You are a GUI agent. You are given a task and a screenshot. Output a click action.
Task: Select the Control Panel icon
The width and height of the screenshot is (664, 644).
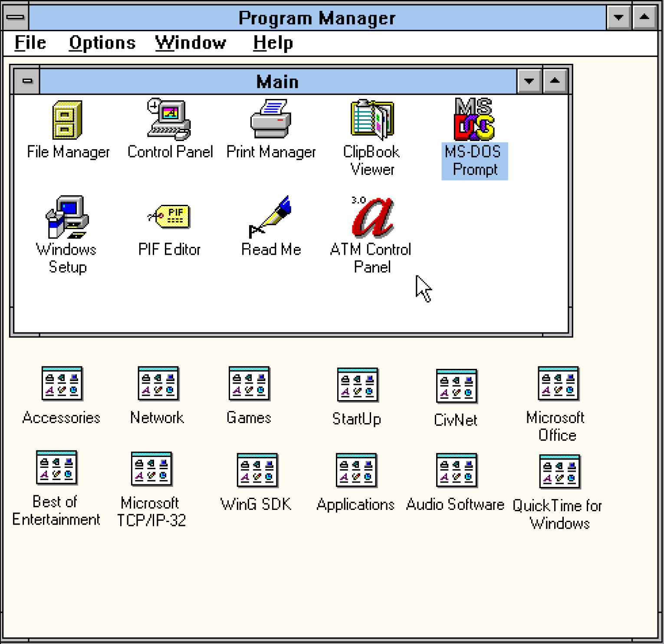tap(169, 119)
